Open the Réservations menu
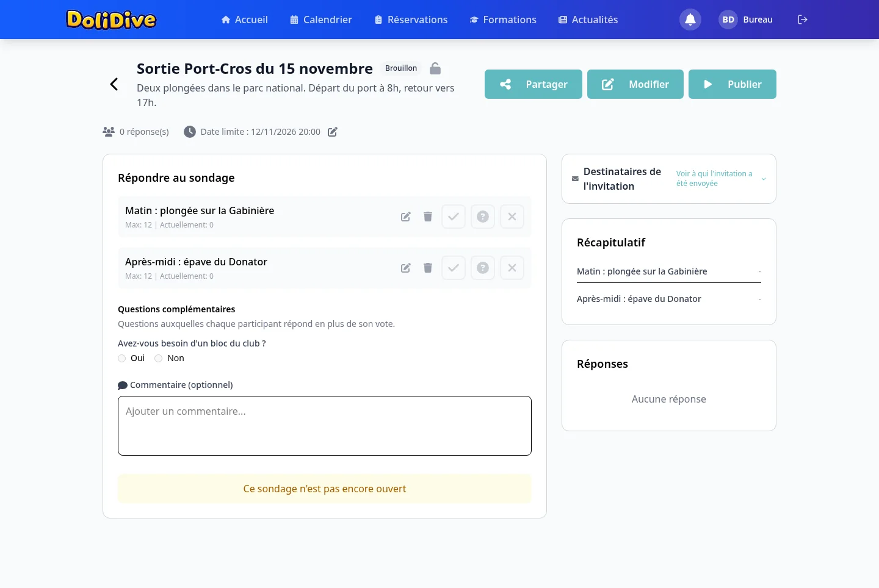Viewport: 879px width, 588px height. pyautogui.click(x=411, y=20)
